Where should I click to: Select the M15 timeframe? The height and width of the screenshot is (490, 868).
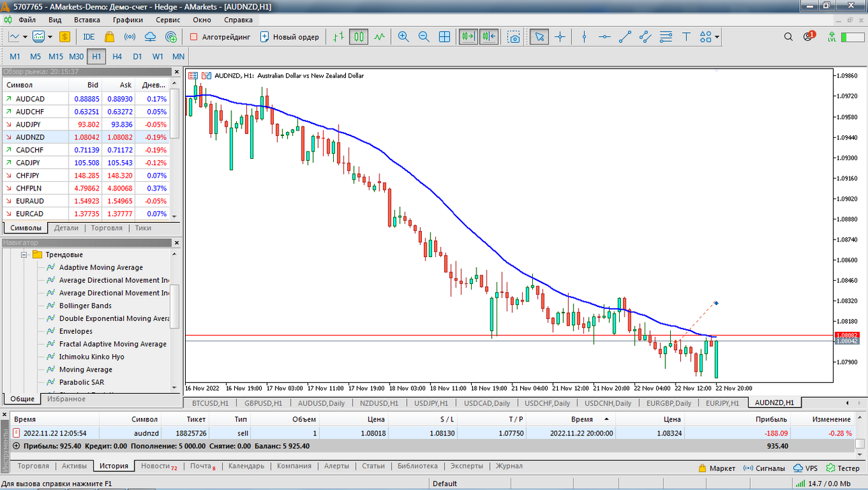coord(56,57)
